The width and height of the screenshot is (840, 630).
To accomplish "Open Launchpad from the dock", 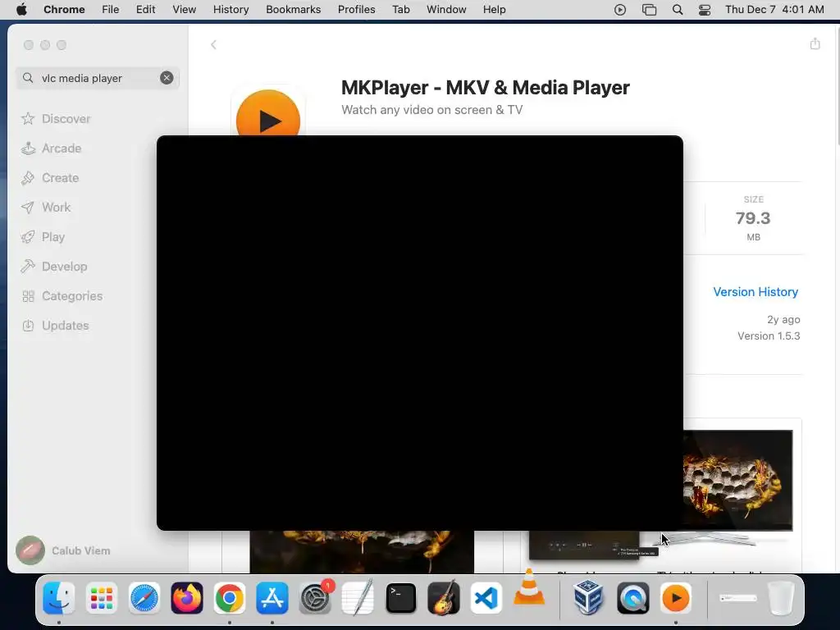I will tap(101, 598).
